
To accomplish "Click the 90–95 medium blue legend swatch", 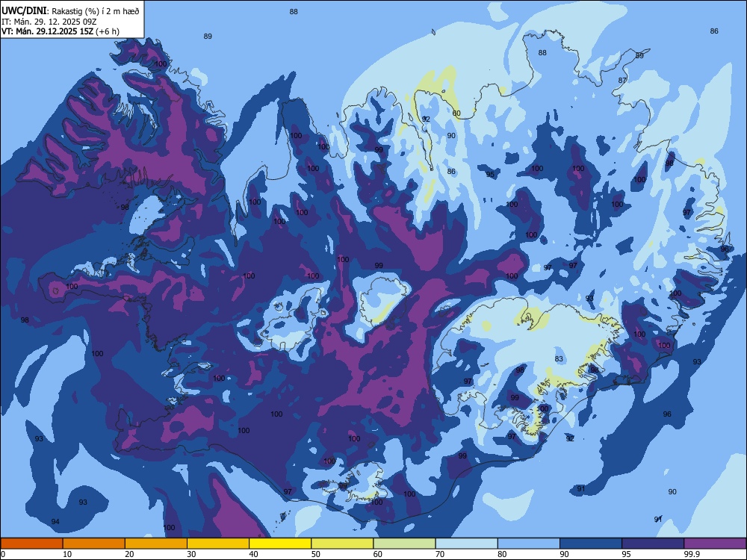I will 591,544.
